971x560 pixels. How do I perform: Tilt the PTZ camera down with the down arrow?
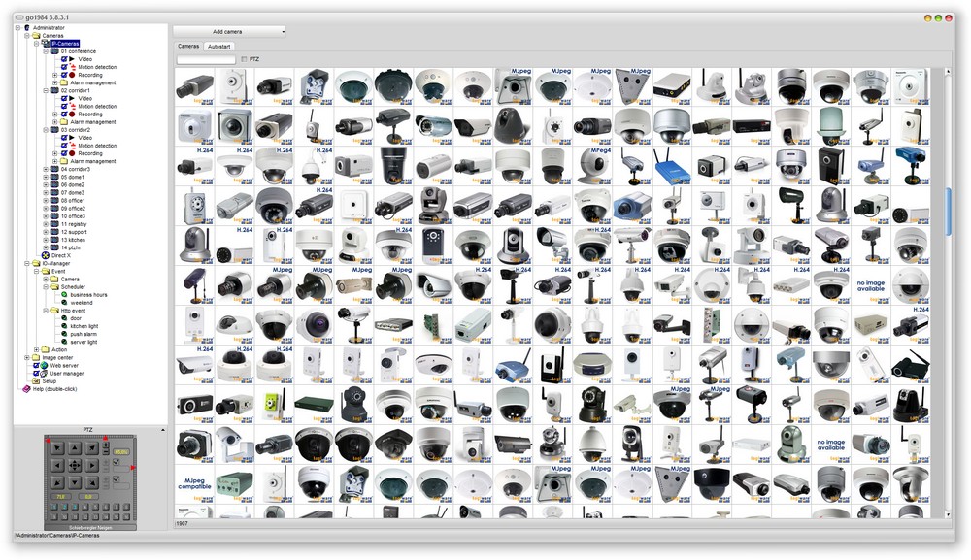75,482
